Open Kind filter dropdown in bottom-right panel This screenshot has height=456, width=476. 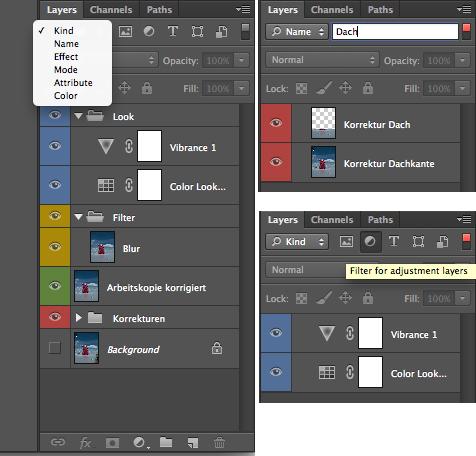point(297,242)
